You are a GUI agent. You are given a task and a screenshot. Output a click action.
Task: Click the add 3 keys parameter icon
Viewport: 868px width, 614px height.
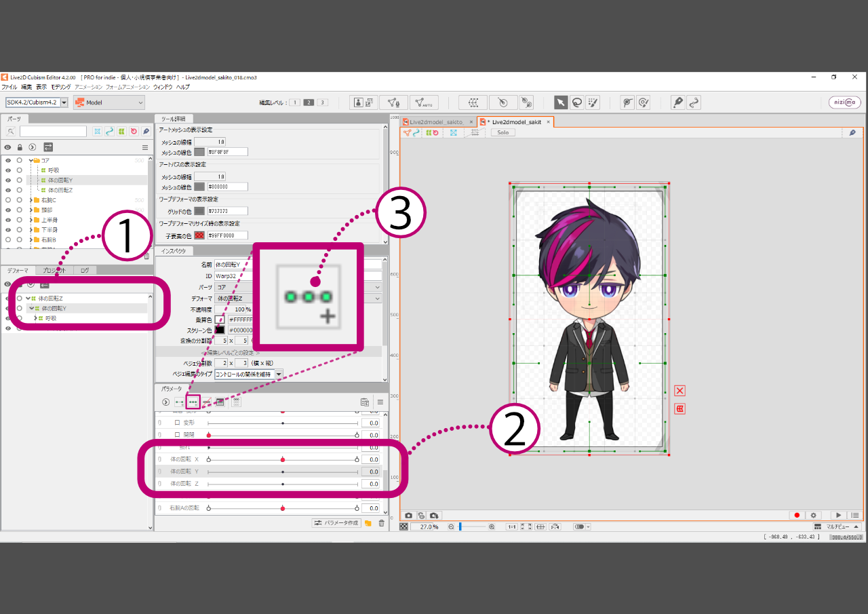click(x=194, y=402)
